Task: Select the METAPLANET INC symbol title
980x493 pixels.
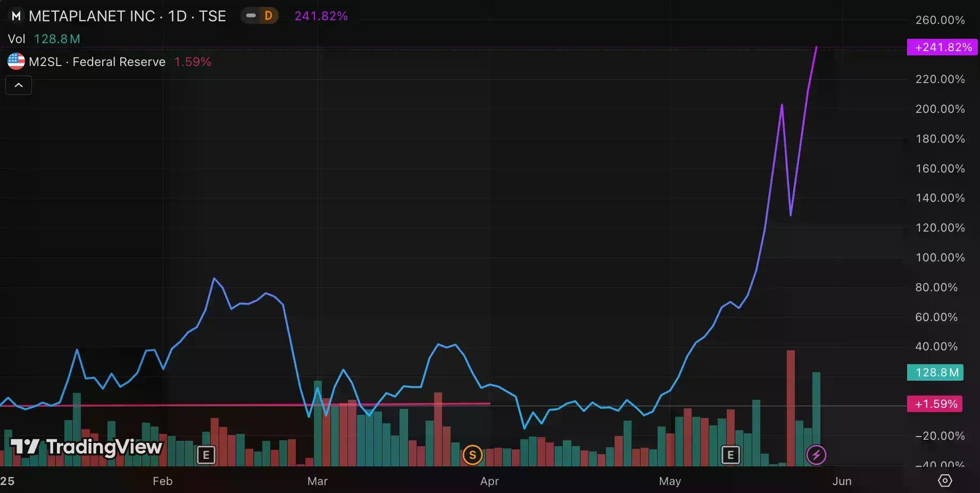Action: pyautogui.click(x=127, y=16)
